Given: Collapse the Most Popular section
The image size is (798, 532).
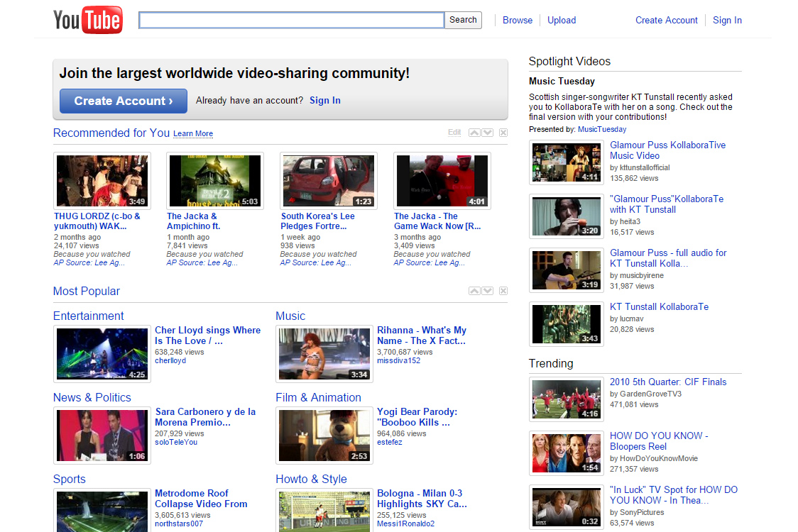Looking at the screenshot, I should (x=474, y=290).
